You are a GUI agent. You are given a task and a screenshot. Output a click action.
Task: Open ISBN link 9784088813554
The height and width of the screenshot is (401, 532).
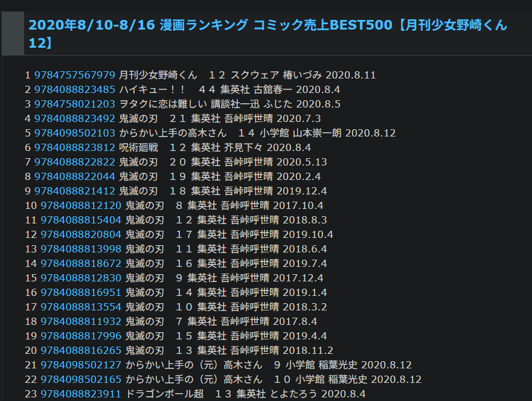81,307
